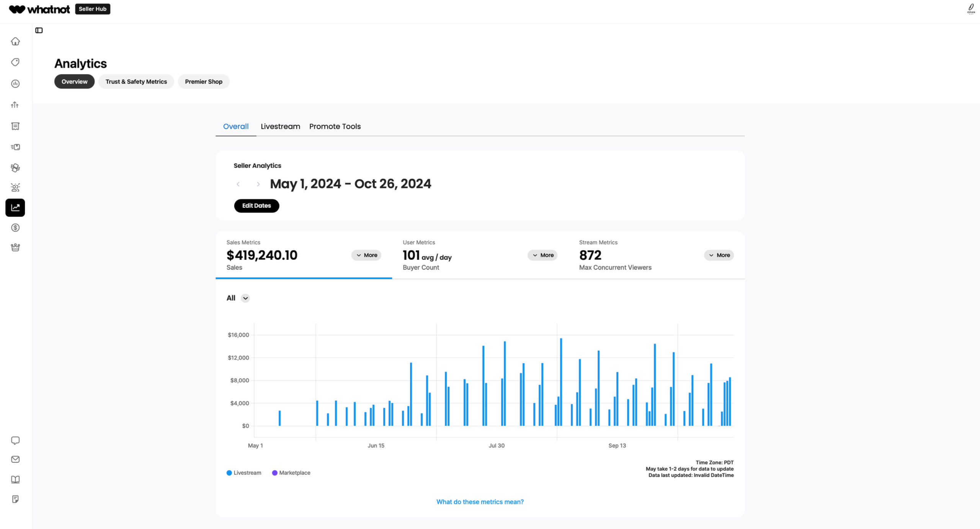Screen dimensions: 980x529
Task: Click the crown rewards sidebar icon
Action: tap(15, 247)
